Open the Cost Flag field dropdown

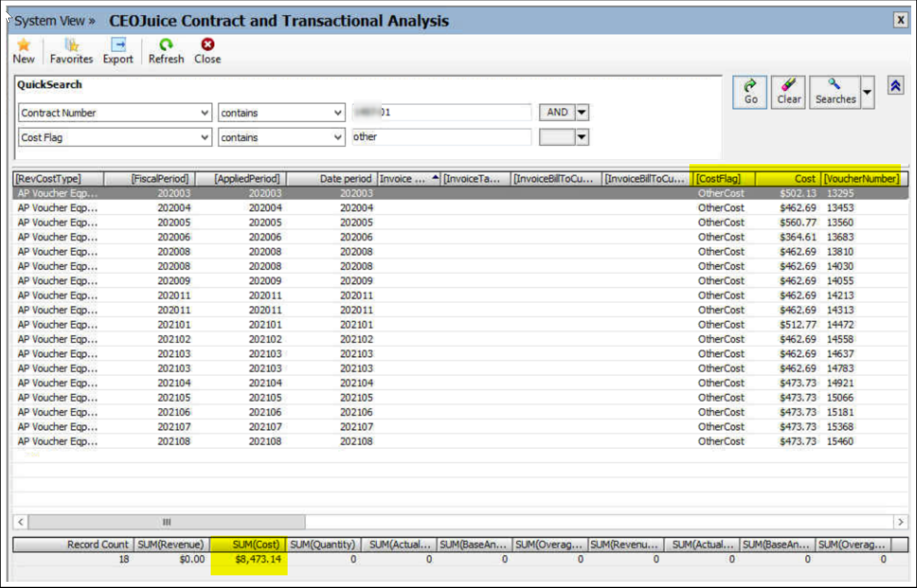205,137
